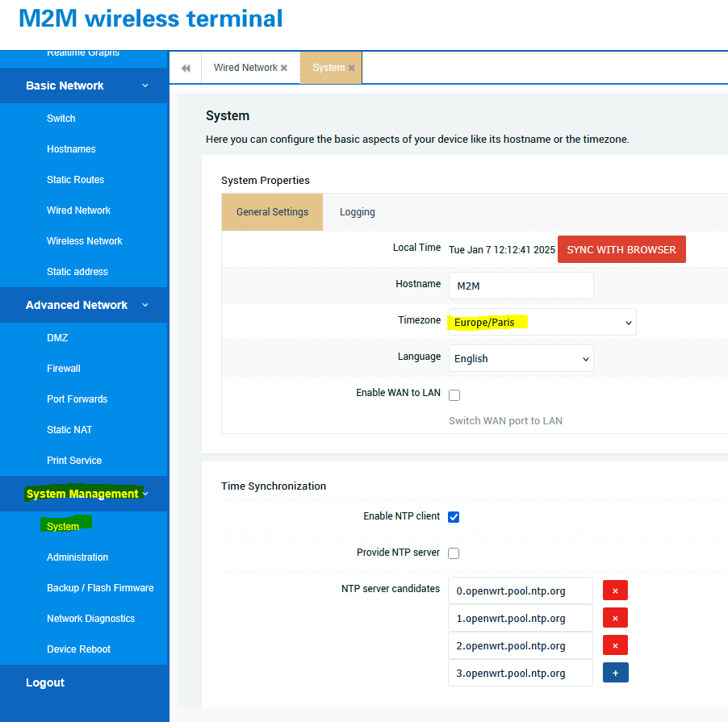Viewport: 728px width, 722px height.
Task: Tick the Provide NTP server checkbox
Action: 454,553
